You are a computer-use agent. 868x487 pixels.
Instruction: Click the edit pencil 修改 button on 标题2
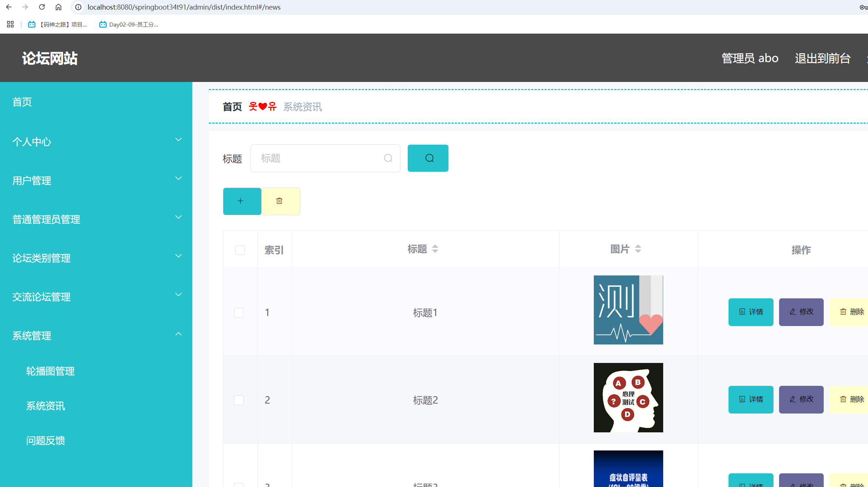[801, 399]
